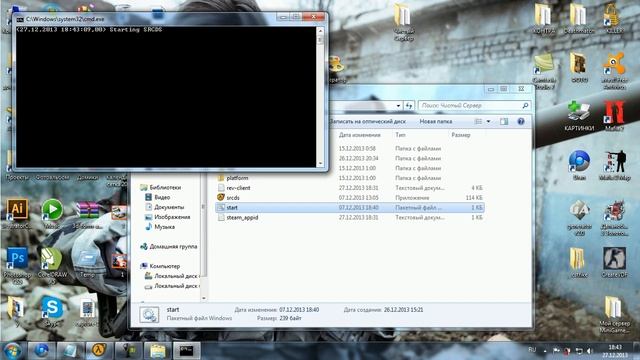The image size is (640, 360).
Task: Click cmd window scrollbar down arrow
Action: 320,163
